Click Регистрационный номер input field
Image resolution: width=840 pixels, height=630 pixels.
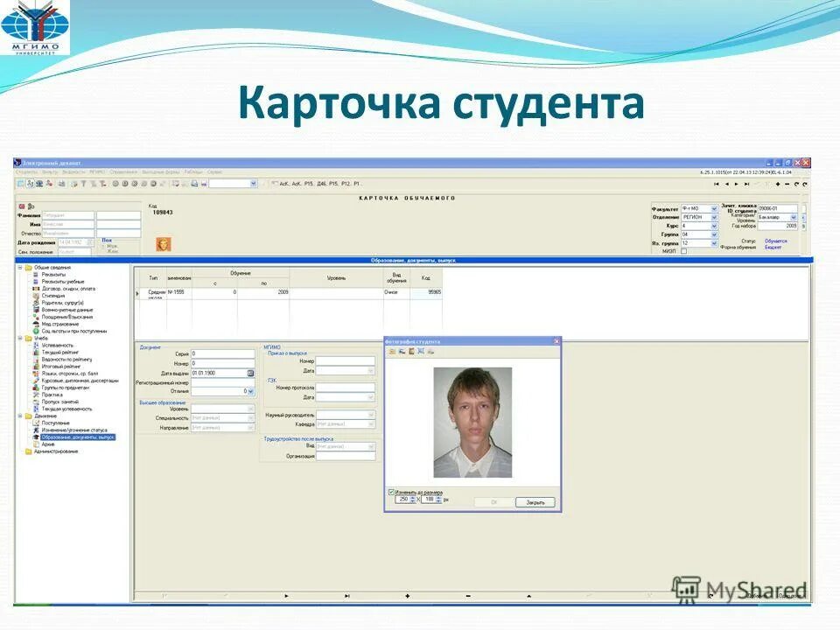[223, 382]
